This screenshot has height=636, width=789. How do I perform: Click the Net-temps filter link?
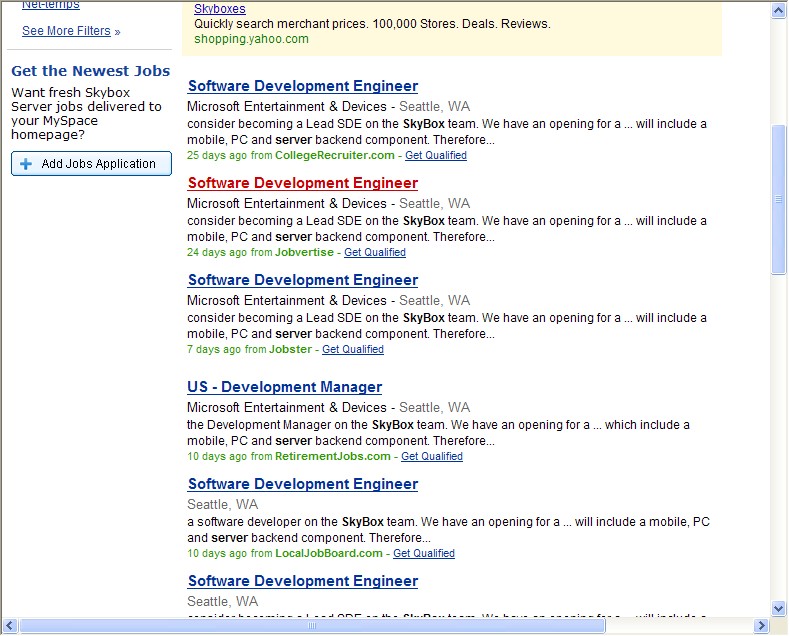(51, 5)
